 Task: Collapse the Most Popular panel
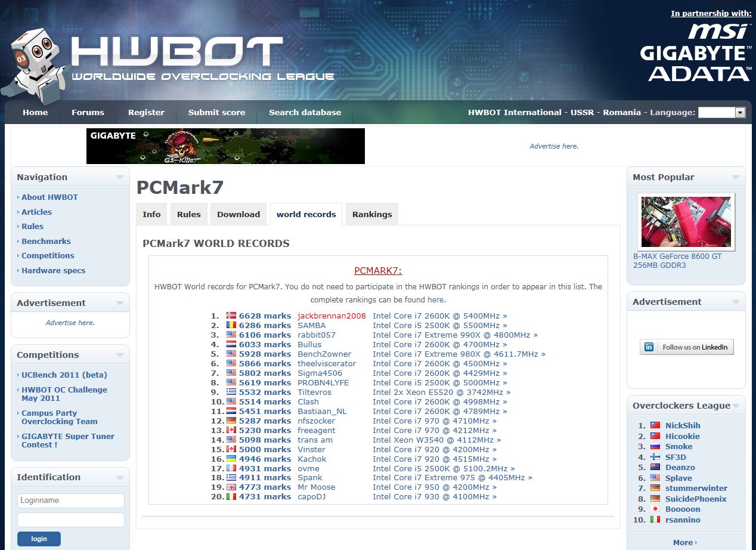(x=736, y=178)
